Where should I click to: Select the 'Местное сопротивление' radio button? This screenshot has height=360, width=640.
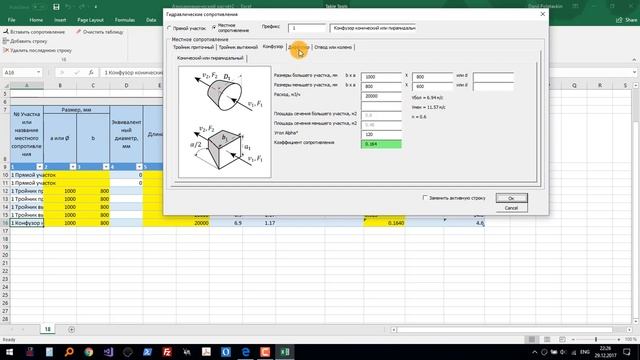(x=214, y=28)
